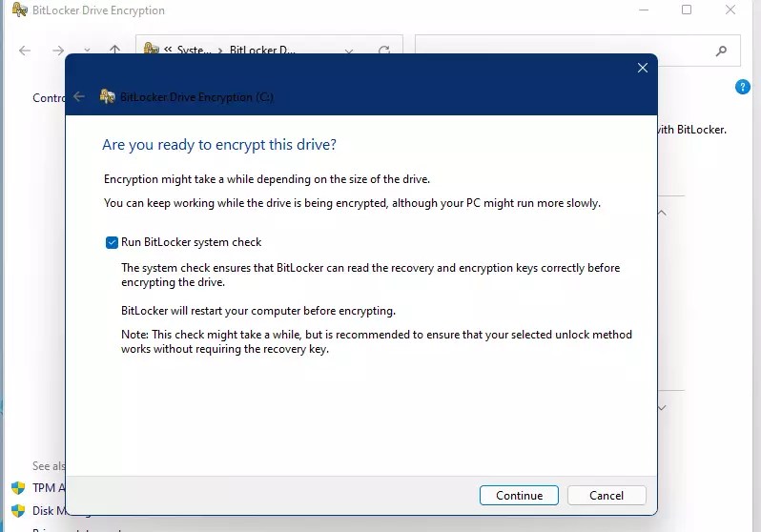Screen dimensions: 761x532
Task: Minimize the BitLocker Drive Encryption window
Action: point(644,10)
